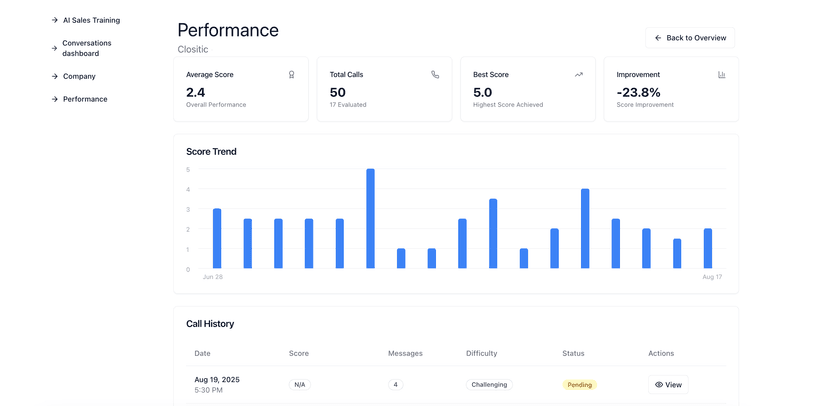Click the arrow icon beside Conversations dashboard
Image resolution: width=828 pixels, height=406 pixels.
point(55,48)
